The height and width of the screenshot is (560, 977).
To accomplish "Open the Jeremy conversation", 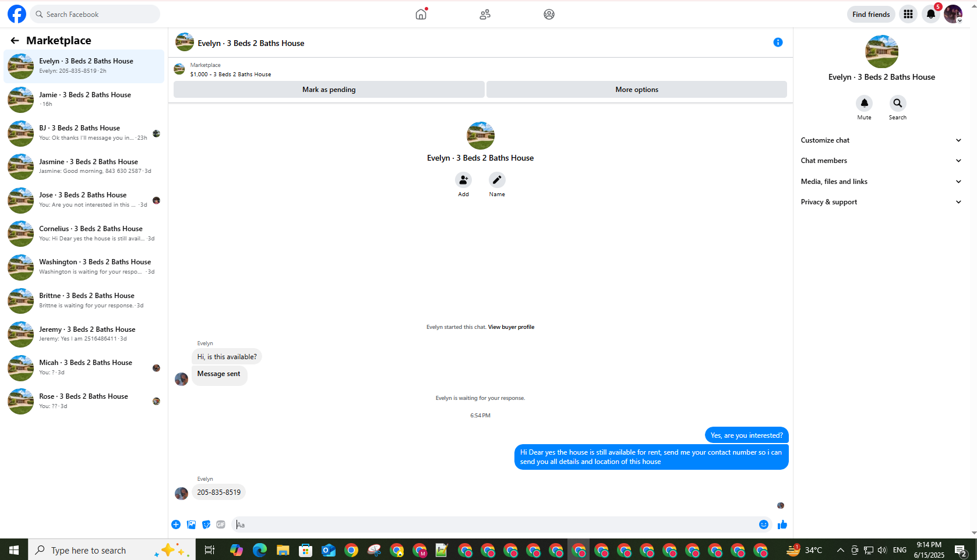I will pos(84,334).
